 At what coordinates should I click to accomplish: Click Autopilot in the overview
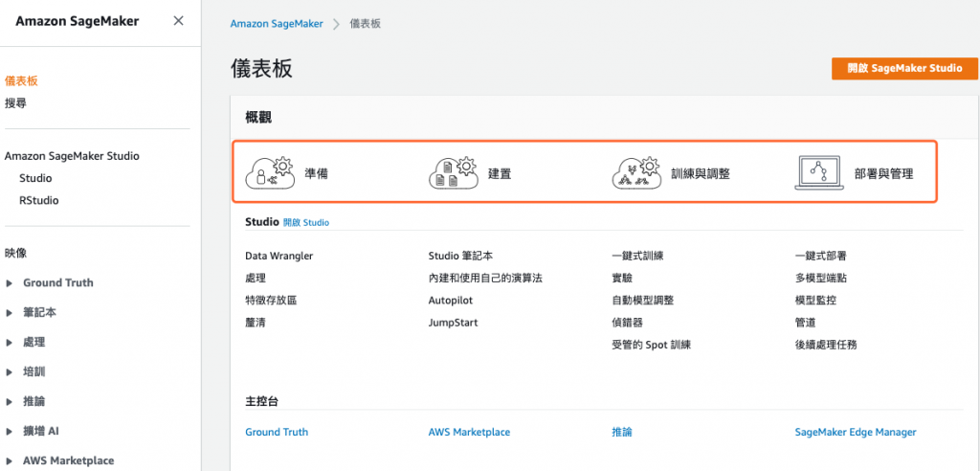450,301
